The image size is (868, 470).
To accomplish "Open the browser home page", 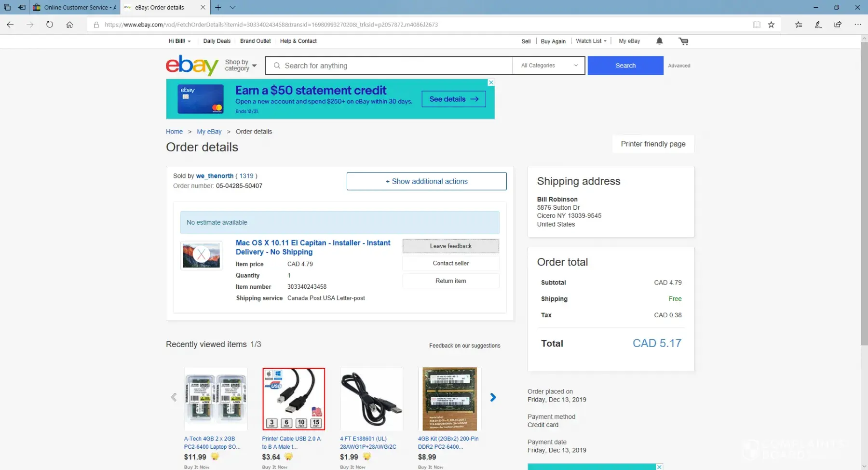I will (x=69, y=25).
